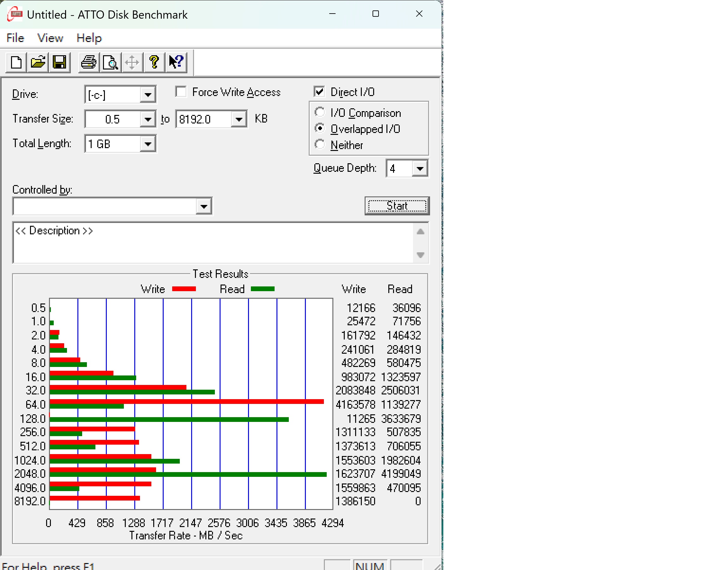This screenshot has height=570, width=728.
Task: Click the 1024.0 row label in the chart
Action: click(30, 460)
